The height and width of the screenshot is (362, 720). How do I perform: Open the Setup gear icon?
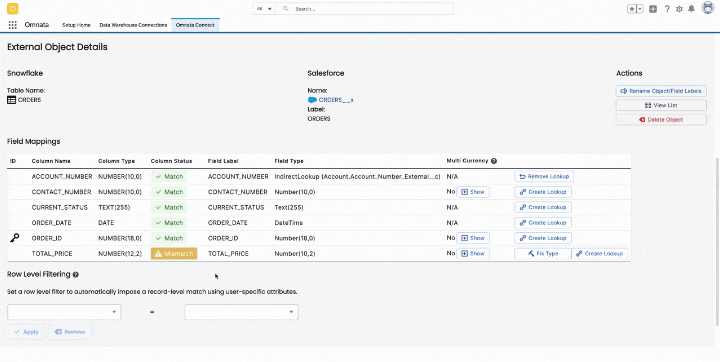point(679,9)
